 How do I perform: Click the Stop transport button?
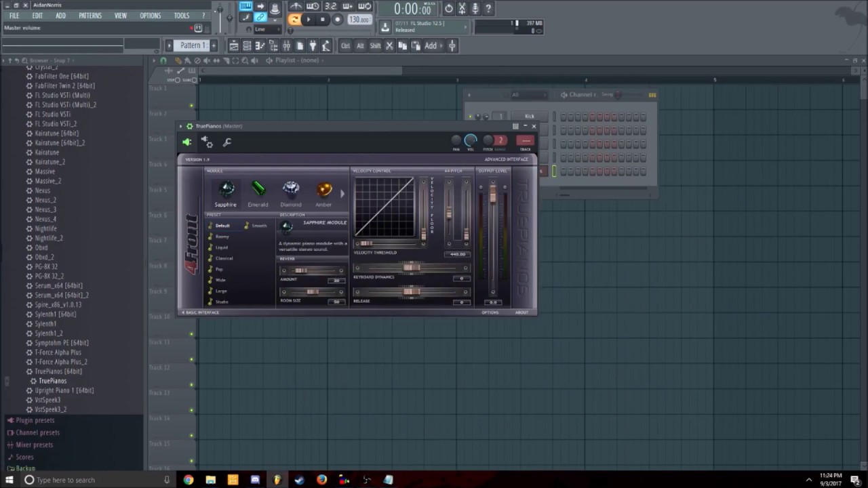point(323,20)
